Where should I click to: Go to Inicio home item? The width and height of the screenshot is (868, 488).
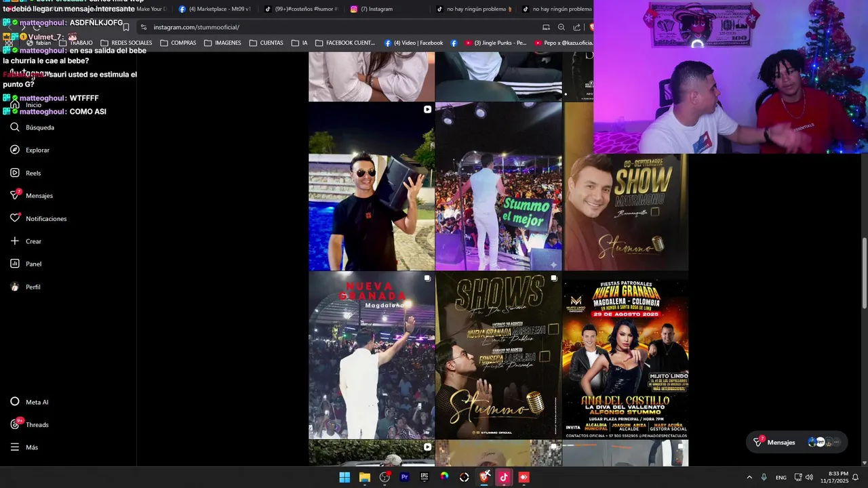point(26,105)
